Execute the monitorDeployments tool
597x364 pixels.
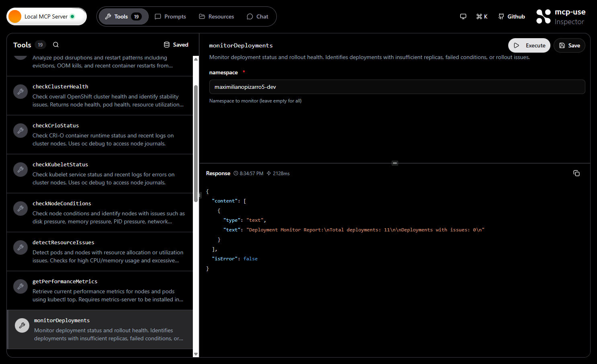(529, 45)
